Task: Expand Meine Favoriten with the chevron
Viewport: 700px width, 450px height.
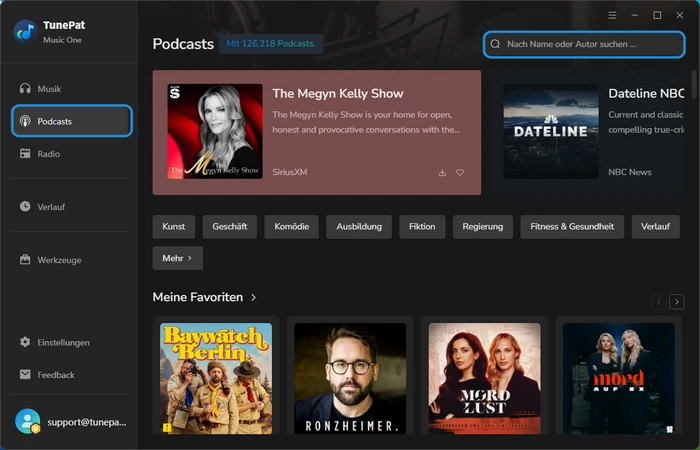Action: [x=254, y=297]
